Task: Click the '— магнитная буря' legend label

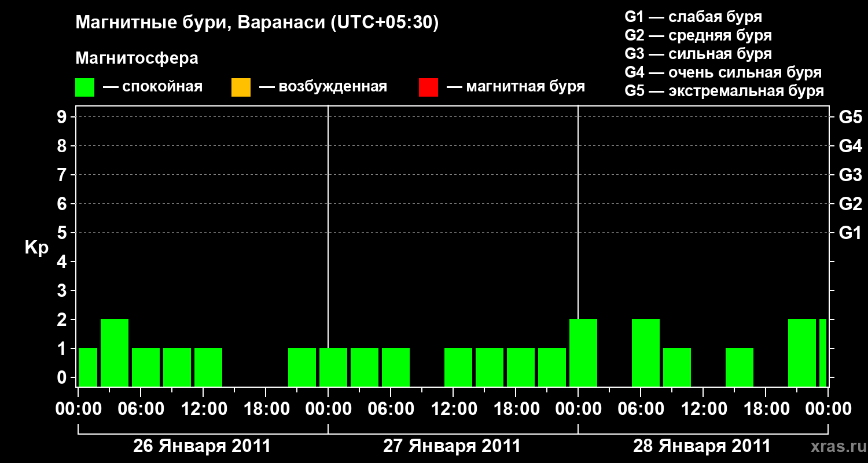Action: [516, 87]
